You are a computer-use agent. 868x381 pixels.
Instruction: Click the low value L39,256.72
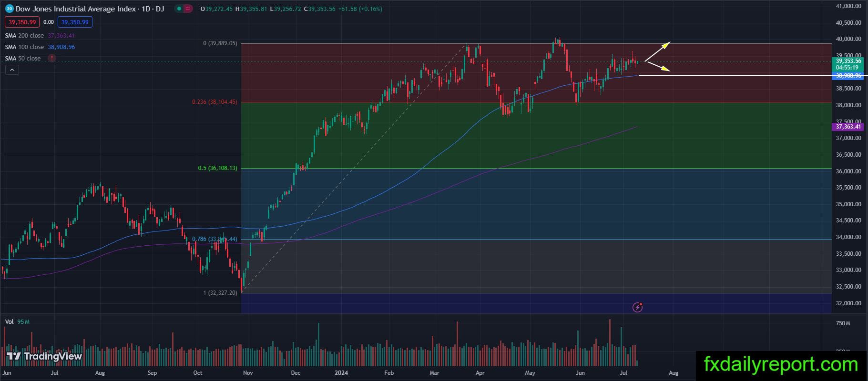(x=286, y=9)
